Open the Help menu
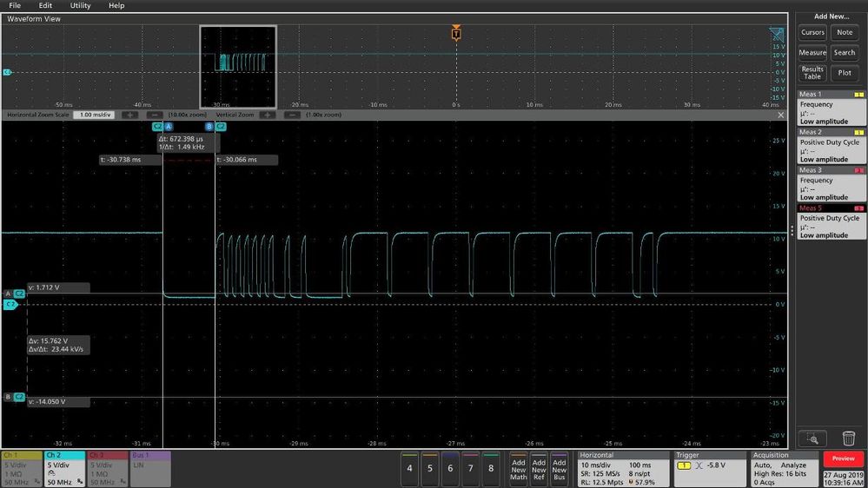Image resolution: width=868 pixels, height=488 pixels. click(x=116, y=5)
